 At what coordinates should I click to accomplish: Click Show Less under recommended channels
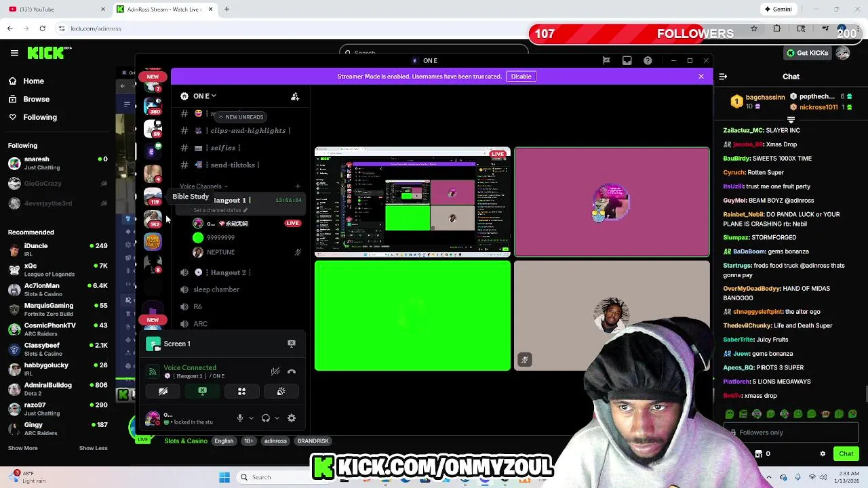[x=93, y=448]
